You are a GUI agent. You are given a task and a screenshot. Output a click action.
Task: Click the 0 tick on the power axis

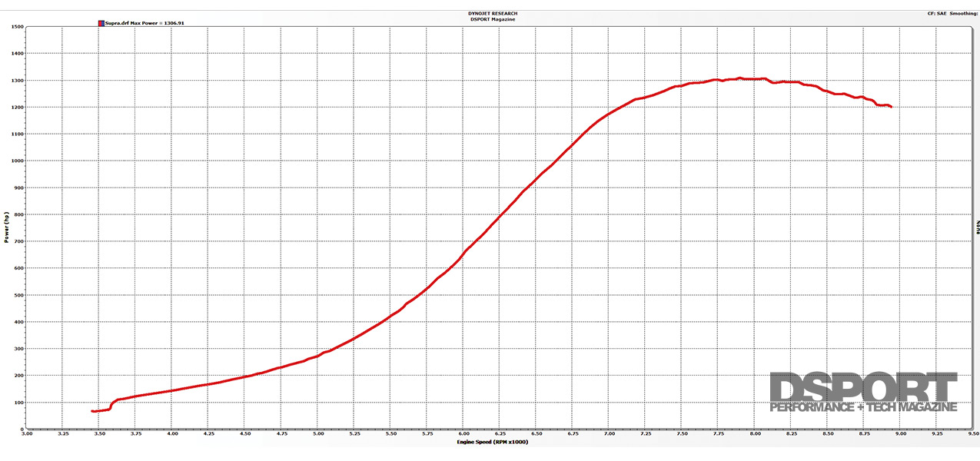(22, 429)
